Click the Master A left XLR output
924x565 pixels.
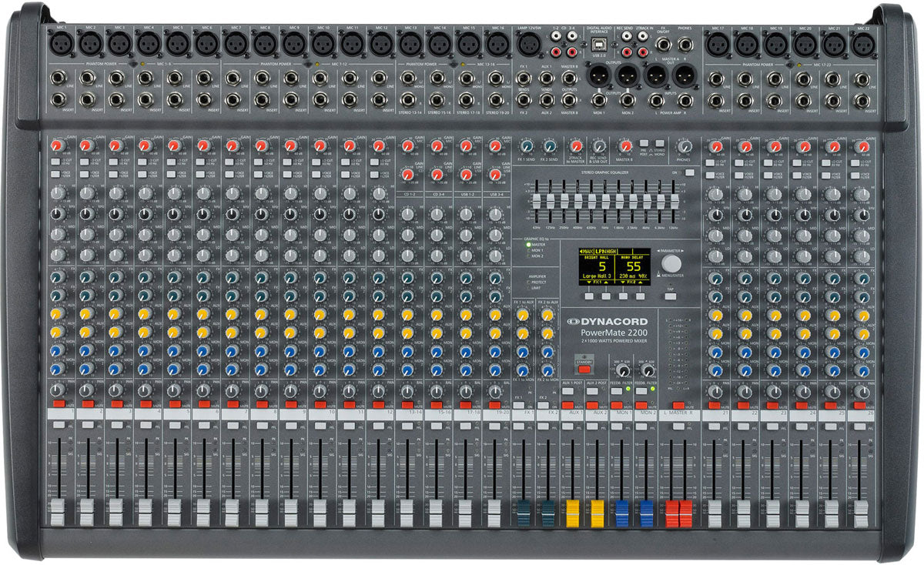656,76
